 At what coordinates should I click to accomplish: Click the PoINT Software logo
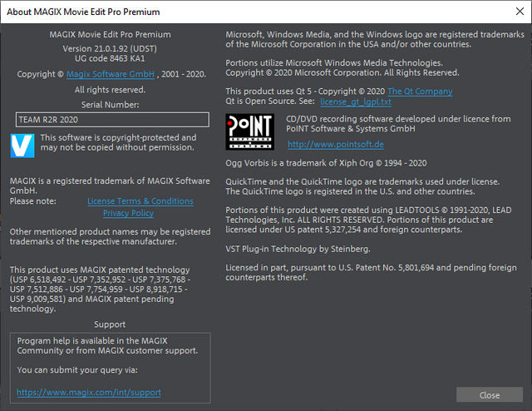click(x=249, y=131)
